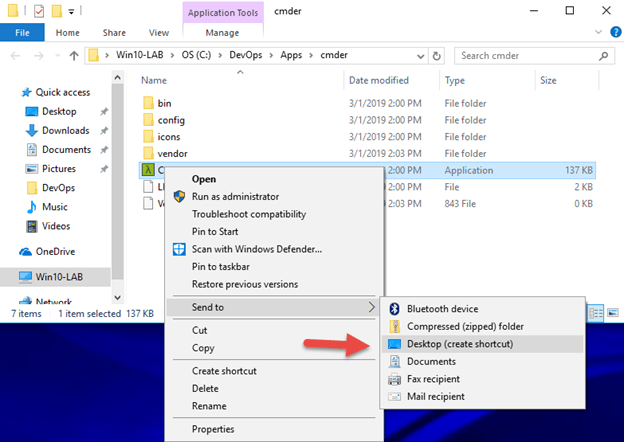Click the Bluetooth device icon
This screenshot has height=442, width=624.
click(394, 309)
